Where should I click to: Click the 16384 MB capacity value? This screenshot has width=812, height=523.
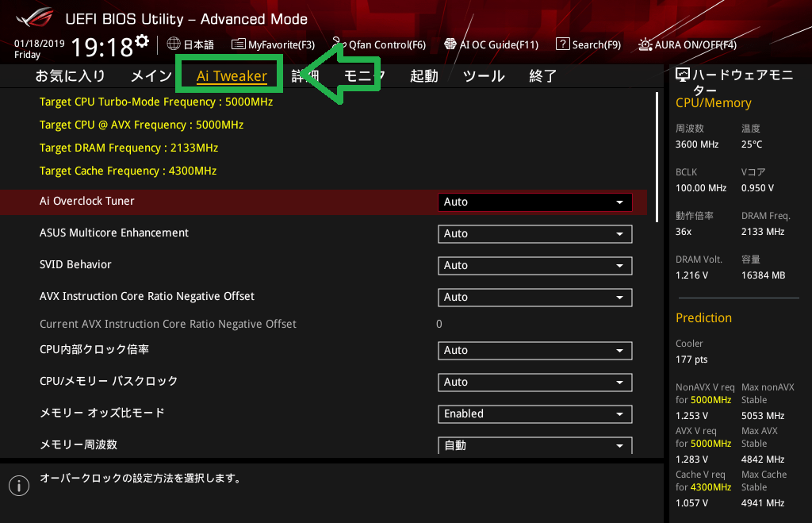pyautogui.click(x=763, y=275)
